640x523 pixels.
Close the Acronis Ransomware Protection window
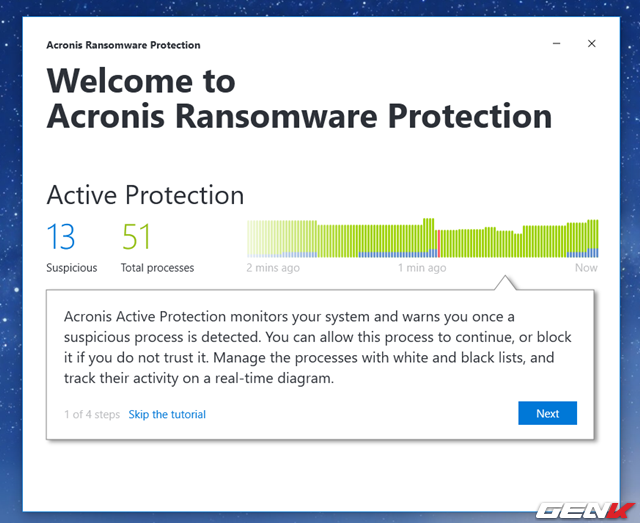coord(591,43)
